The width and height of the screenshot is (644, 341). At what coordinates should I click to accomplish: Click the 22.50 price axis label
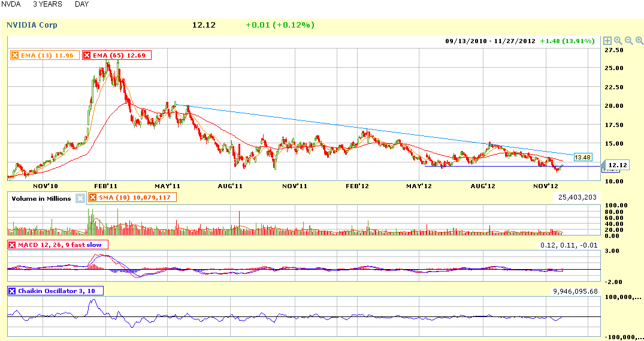click(615, 87)
